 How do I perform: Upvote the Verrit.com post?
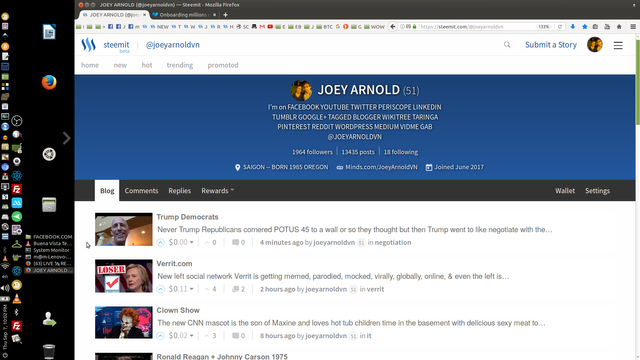coord(160,289)
